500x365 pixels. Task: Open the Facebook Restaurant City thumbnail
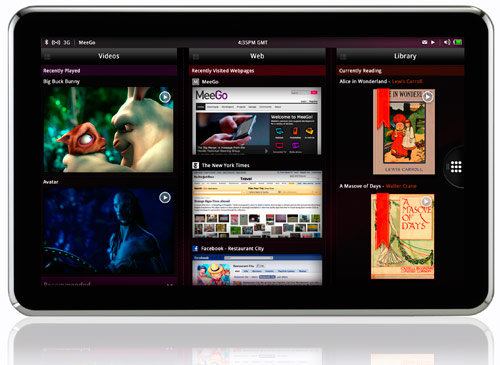click(257, 270)
